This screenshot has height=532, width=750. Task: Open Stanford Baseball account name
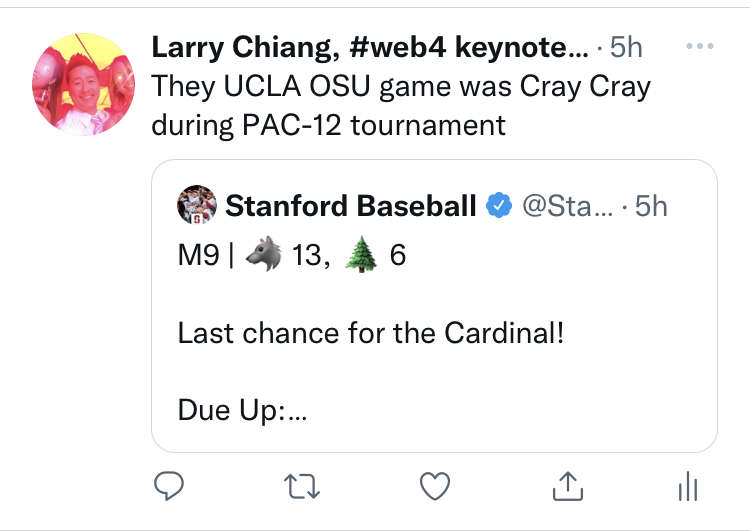351,206
